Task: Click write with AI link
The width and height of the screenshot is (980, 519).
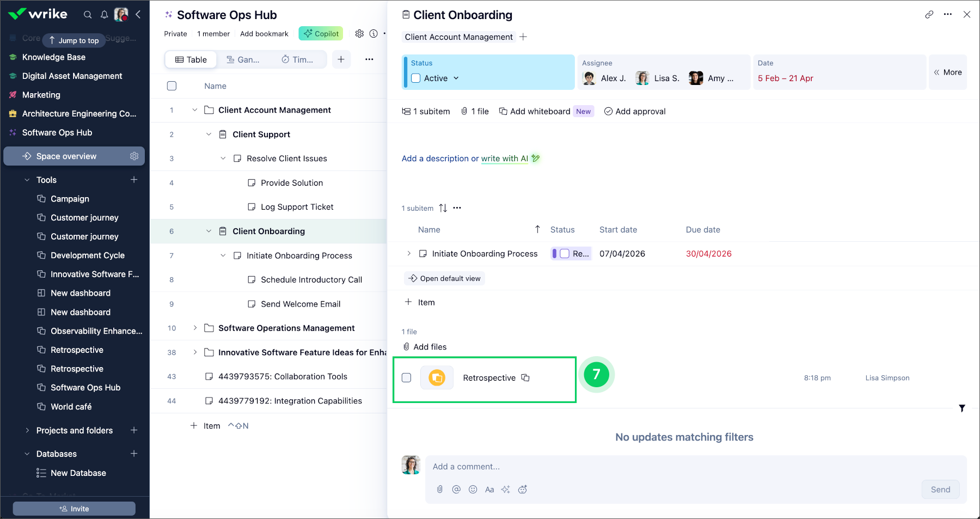Action: 505,158
